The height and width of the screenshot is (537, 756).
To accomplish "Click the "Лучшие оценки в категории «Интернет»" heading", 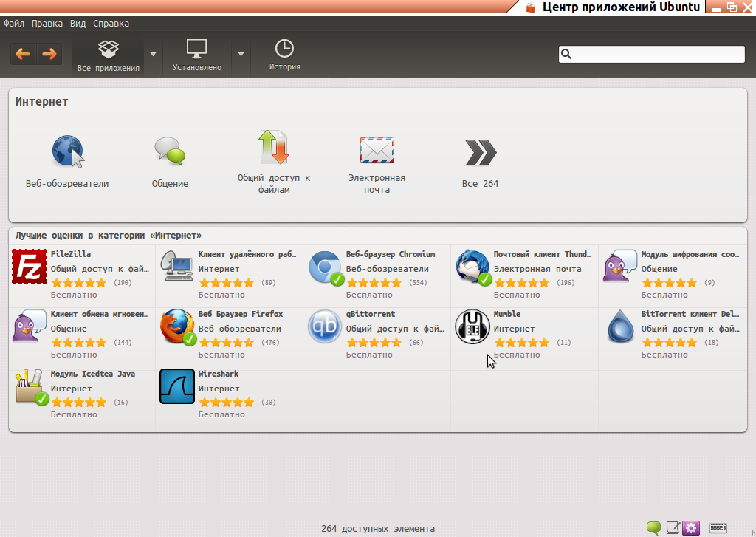I will 109,236.
